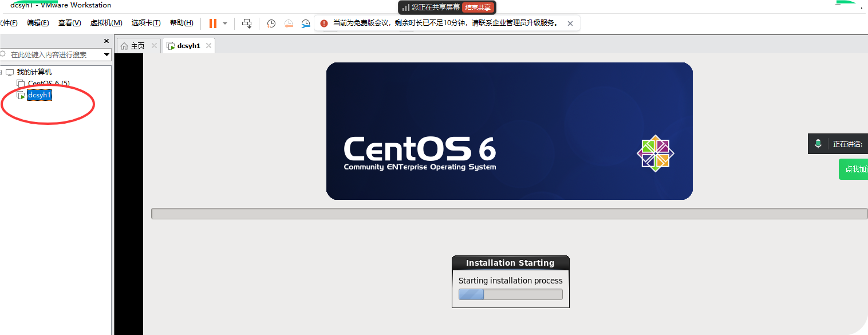Take a snapshot with the clock-plus icon
The width and height of the screenshot is (868, 335).
click(271, 23)
